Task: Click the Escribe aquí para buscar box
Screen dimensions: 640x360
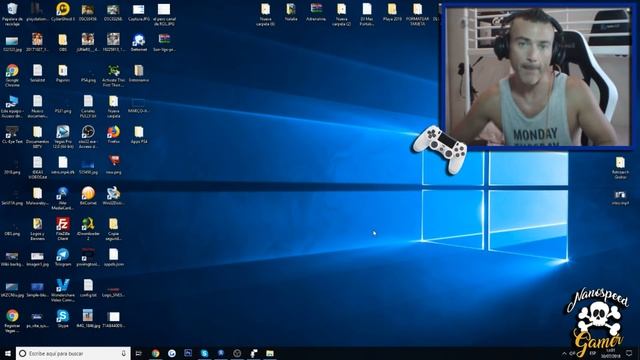Action: 73,353
